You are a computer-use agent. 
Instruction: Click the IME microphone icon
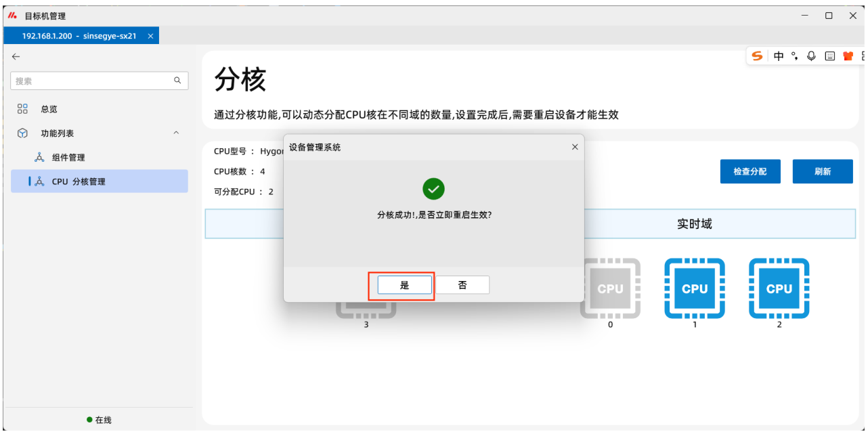pos(811,56)
